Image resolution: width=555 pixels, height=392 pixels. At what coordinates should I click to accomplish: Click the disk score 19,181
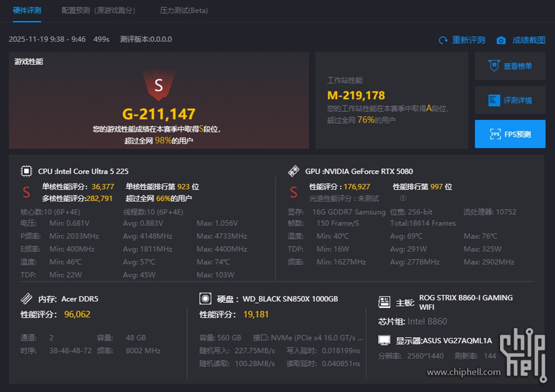click(256, 315)
